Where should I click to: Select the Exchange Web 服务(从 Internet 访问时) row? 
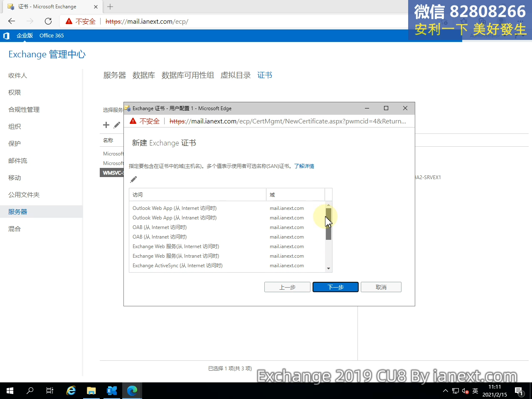tap(227, 246)
